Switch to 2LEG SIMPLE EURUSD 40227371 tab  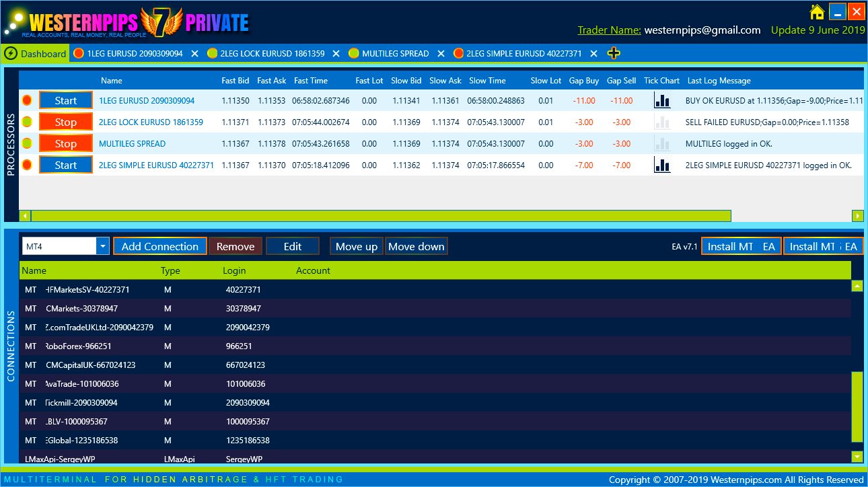524,54
